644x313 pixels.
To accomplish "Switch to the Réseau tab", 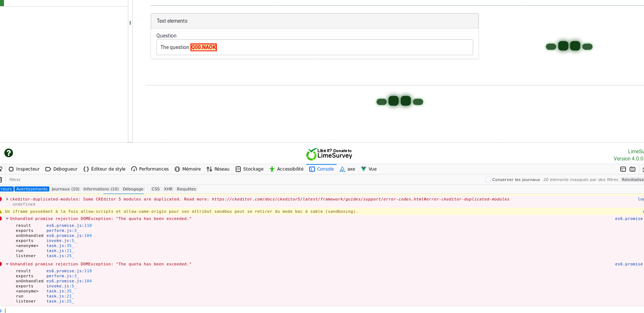I will [x=218, y=169].
